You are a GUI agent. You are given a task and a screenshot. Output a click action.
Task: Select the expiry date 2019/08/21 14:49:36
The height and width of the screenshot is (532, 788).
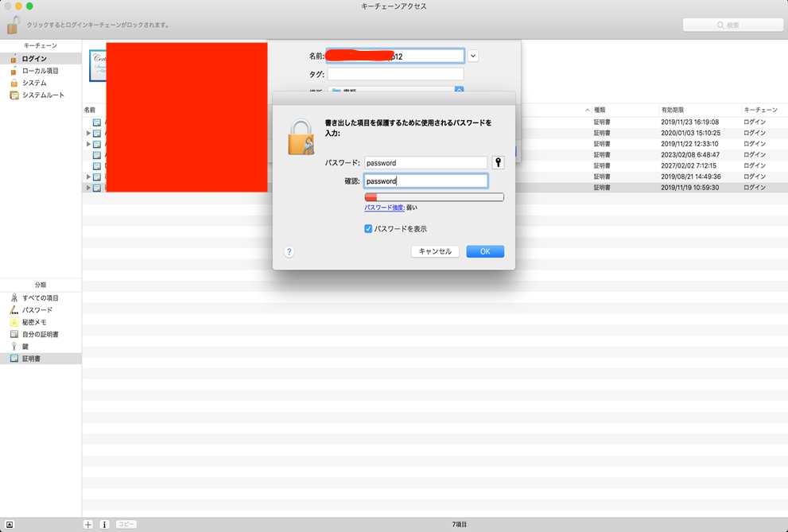690,177
